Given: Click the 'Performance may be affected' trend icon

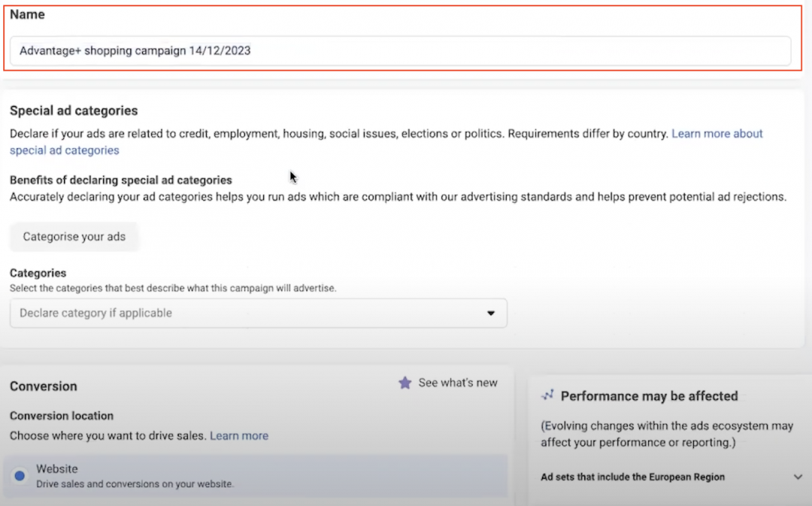Looking at the screenshot, I should point(547,395).
